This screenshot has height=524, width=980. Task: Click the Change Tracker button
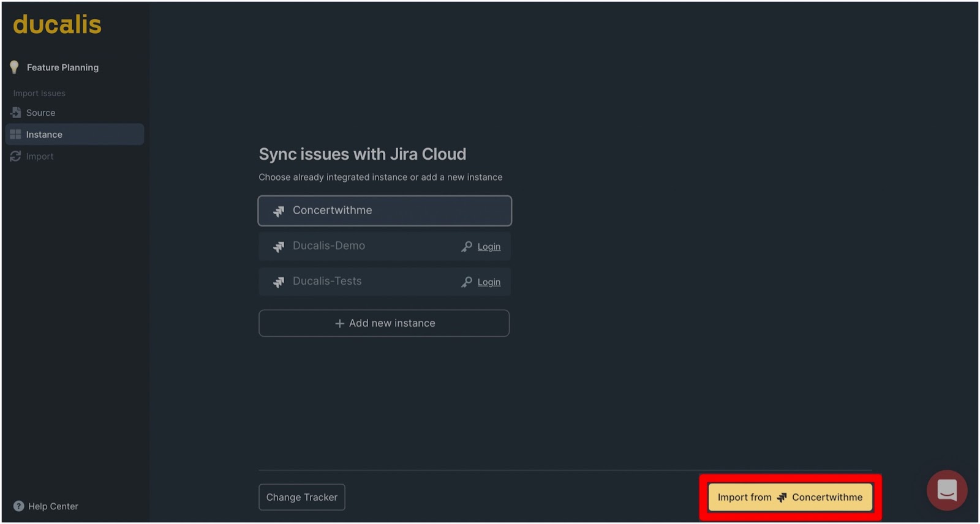tap(302, 497)
